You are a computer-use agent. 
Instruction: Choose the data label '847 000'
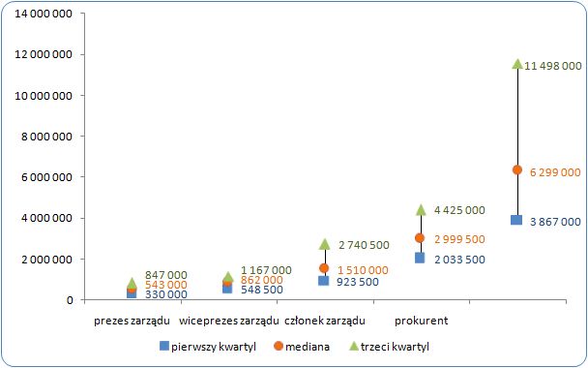[x=165, y=275]
